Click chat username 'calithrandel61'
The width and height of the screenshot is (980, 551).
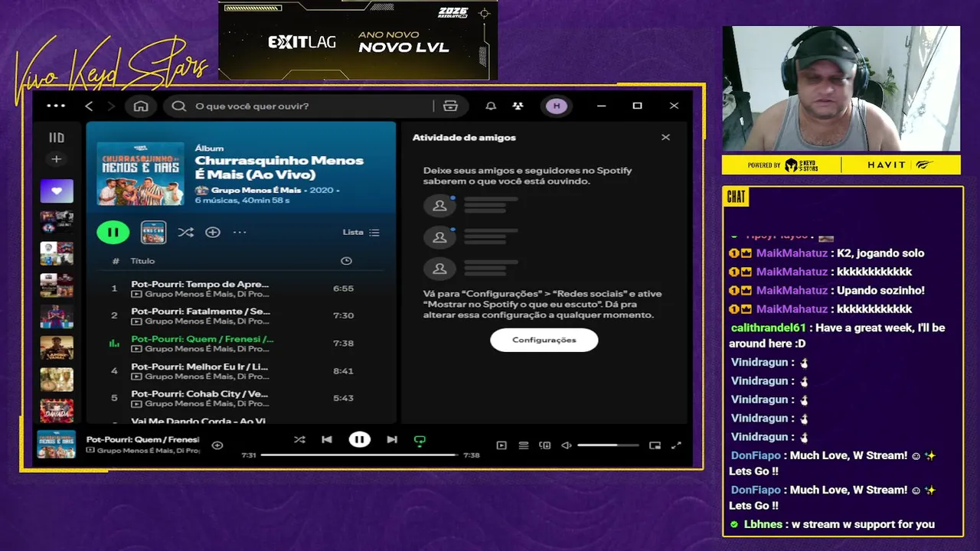[768, 328]
